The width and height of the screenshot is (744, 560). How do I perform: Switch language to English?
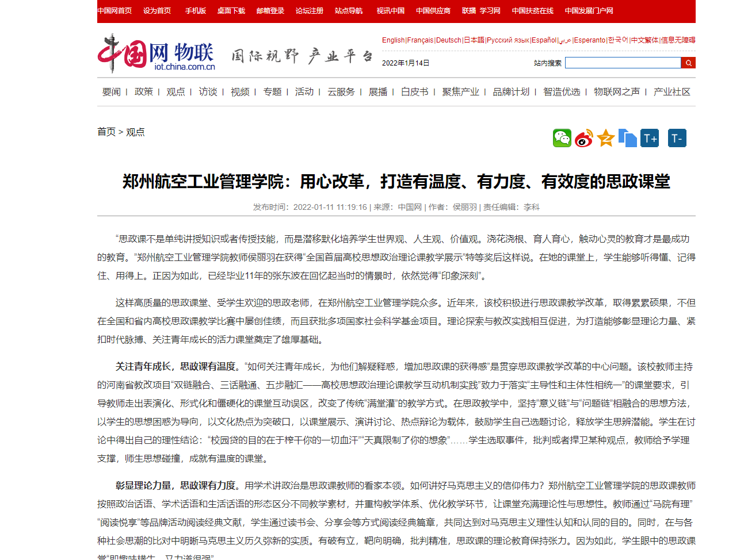394,40
